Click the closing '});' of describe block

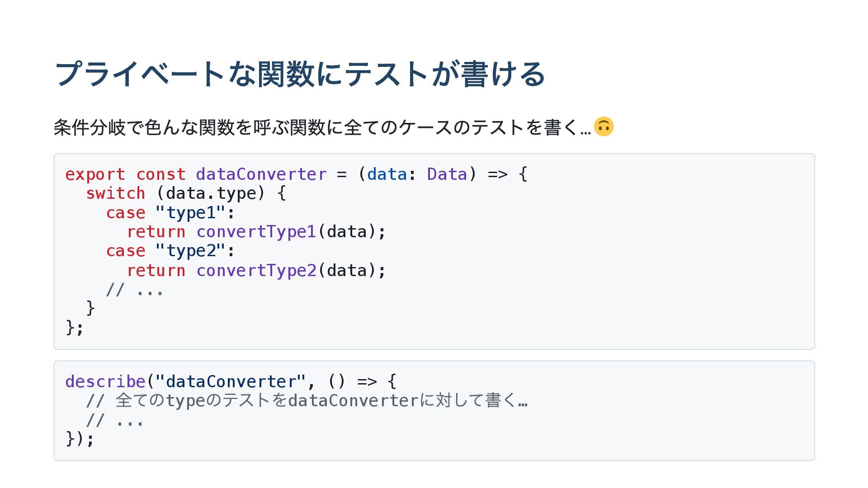pos(80,439)
